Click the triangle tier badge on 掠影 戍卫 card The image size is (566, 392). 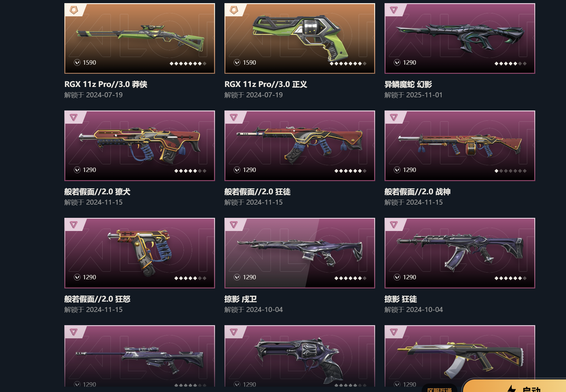pos(234,224)
